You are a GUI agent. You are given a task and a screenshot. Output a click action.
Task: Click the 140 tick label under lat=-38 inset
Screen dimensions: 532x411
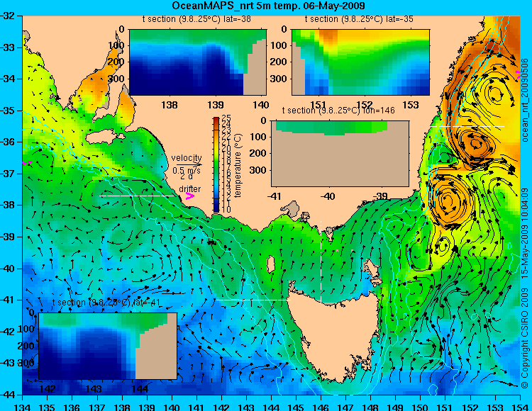261,105
